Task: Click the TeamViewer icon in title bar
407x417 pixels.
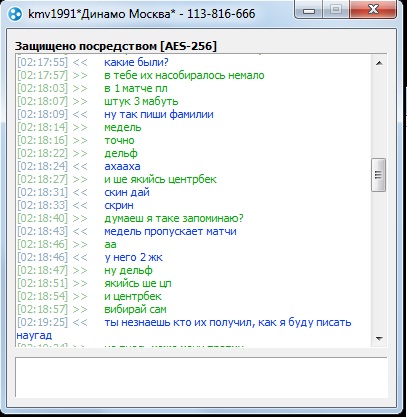Action: 15,14
